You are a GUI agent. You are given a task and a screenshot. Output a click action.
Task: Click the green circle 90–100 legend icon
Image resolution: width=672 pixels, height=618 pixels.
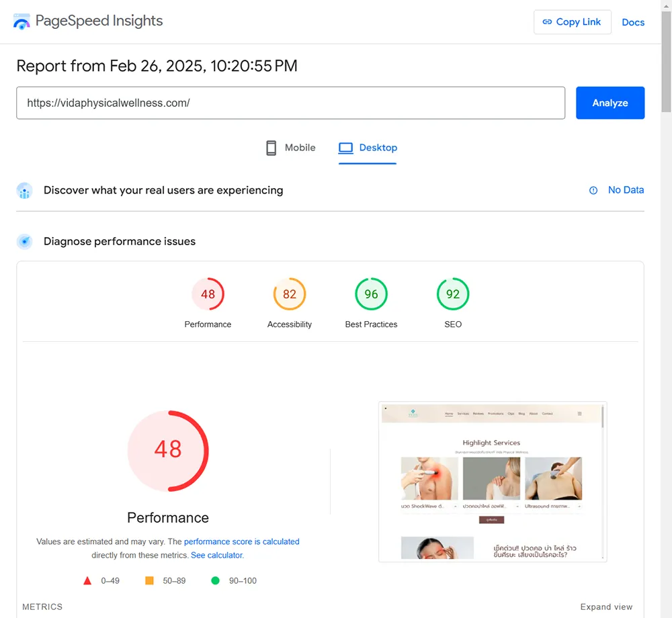(x=215, y=580)
